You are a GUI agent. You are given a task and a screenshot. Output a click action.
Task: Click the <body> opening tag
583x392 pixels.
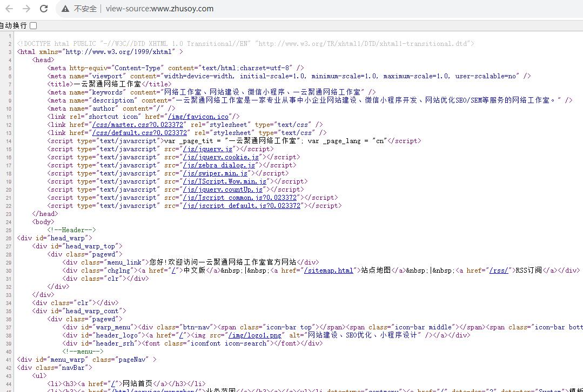coord(44,222)
